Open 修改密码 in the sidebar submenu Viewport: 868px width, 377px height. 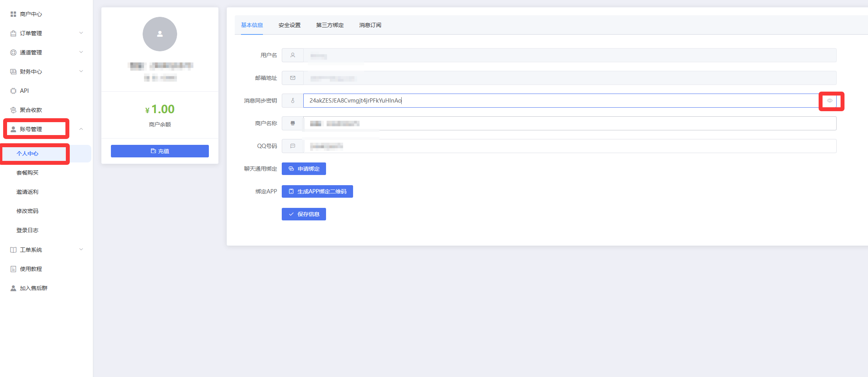click(x=27, y=211)
